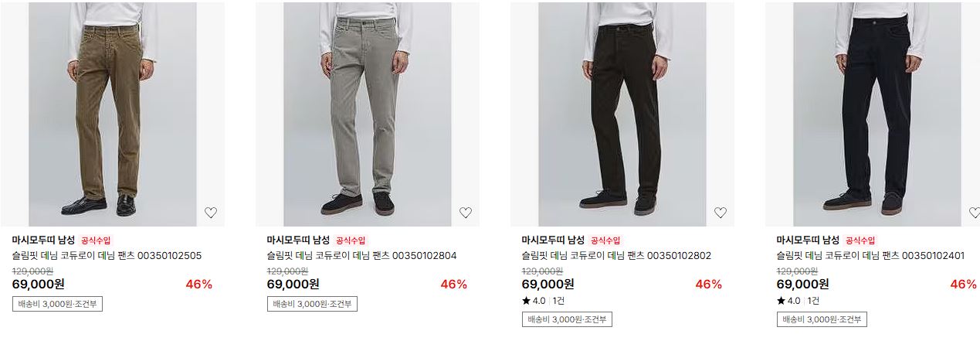Open brown corduroy pants product image
Image resolution: width=980 pixels, height=358 pixels.
point(113,114)
